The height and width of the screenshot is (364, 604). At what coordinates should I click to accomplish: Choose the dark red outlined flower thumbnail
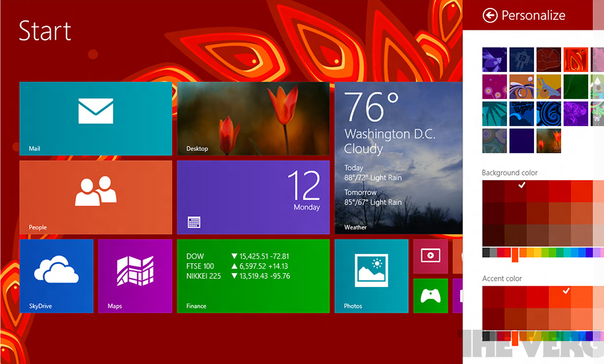(x=549, y=60)
